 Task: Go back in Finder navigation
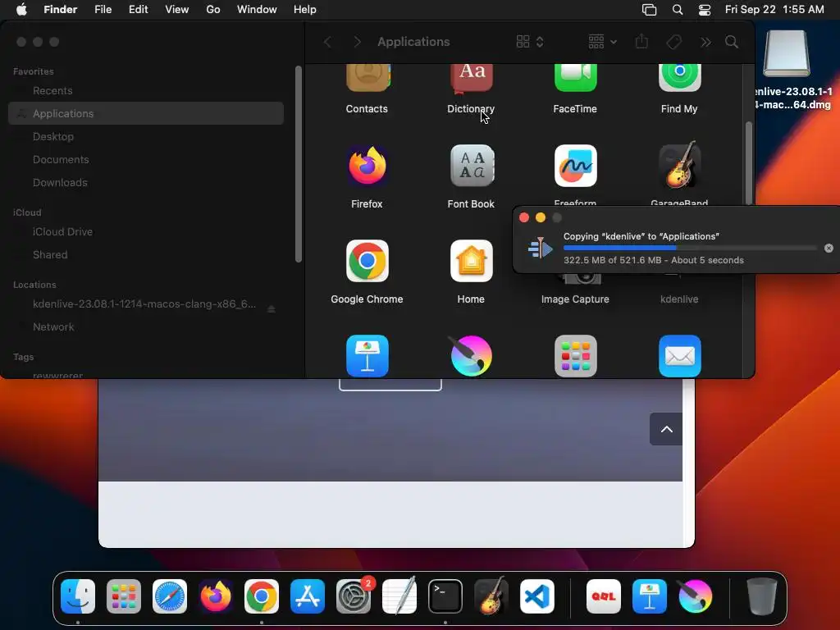[328, 42]
